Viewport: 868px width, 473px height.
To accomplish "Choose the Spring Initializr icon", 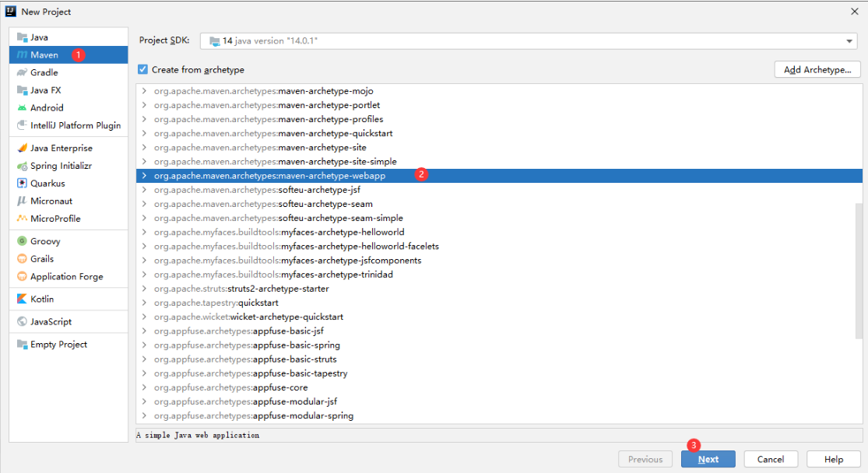I will (x=22, y=166).
